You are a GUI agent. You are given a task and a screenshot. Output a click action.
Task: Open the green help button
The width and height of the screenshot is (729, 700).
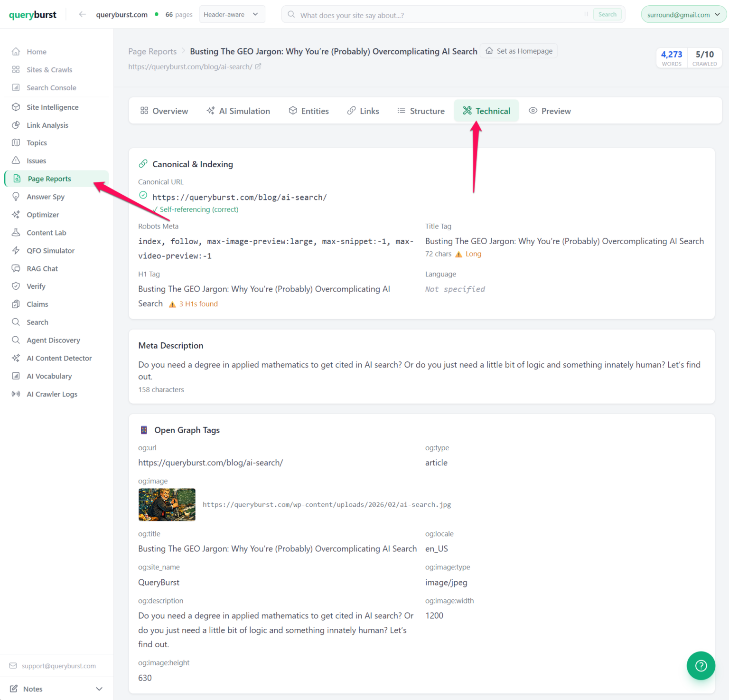point(701,666)
